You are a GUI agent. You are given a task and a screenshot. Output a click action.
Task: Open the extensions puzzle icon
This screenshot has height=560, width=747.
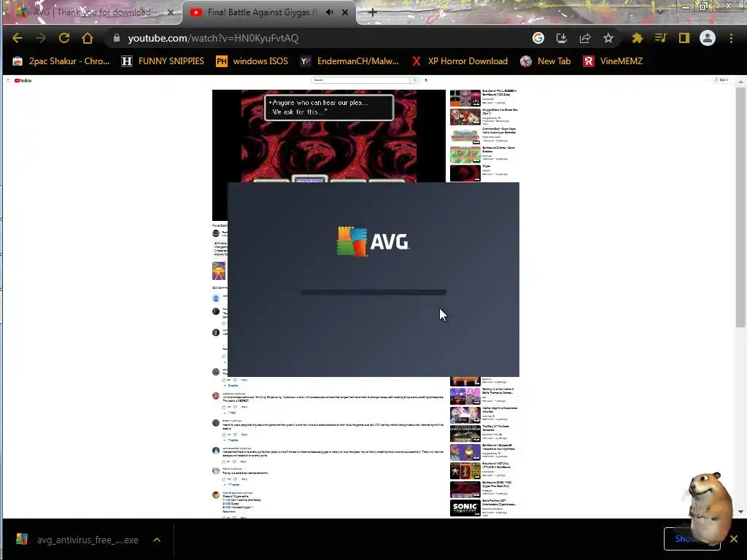[x=637, y=38]
